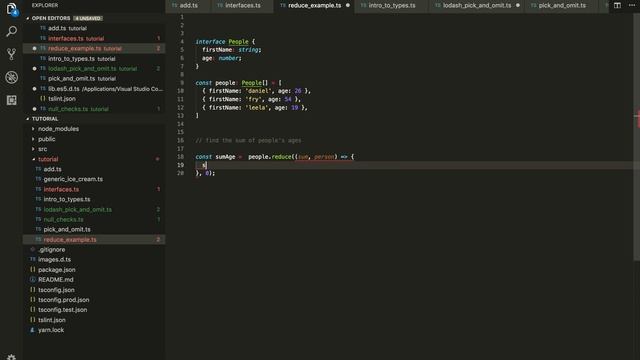Viewport: 640px width, 360px height.
Task: Click the unsaved dot on lodash_pick_and_omit.ts tab
Action: [x=518, y=5]
